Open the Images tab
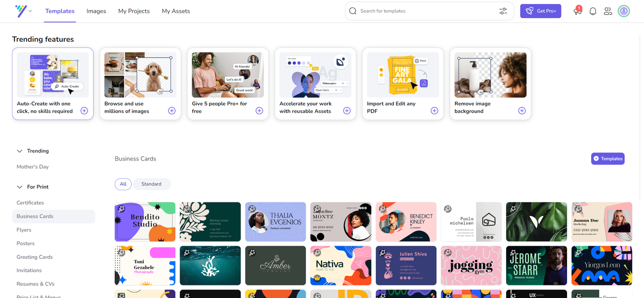The width and height of the screenshot is (644, 298). (96, 11)
